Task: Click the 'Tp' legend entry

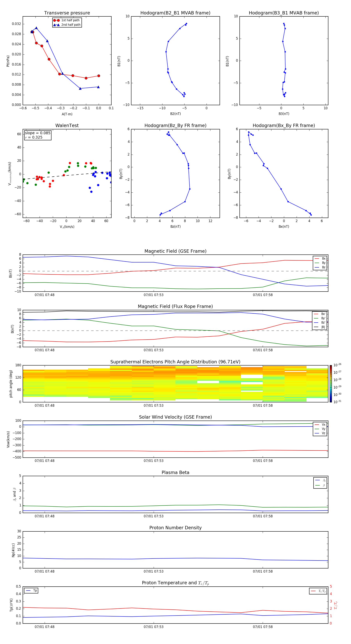Action: coord(31,591)
